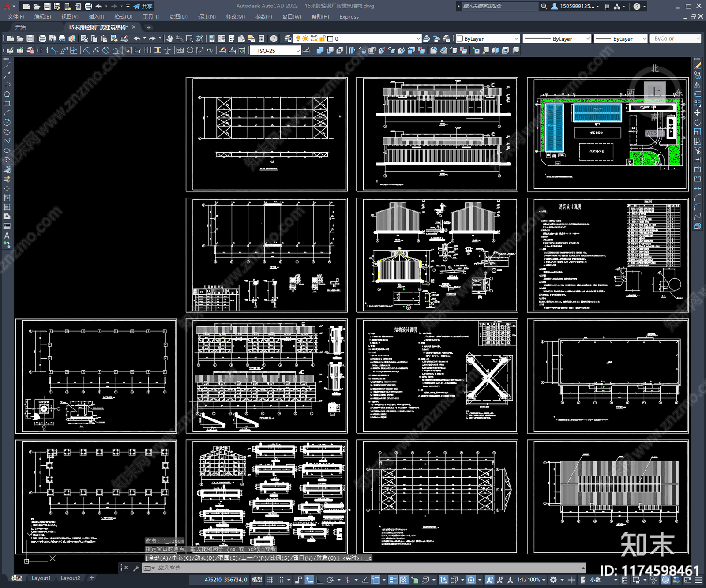
Task: Click the command line input field
Action: pyautogui.click(x=366, y=568)
